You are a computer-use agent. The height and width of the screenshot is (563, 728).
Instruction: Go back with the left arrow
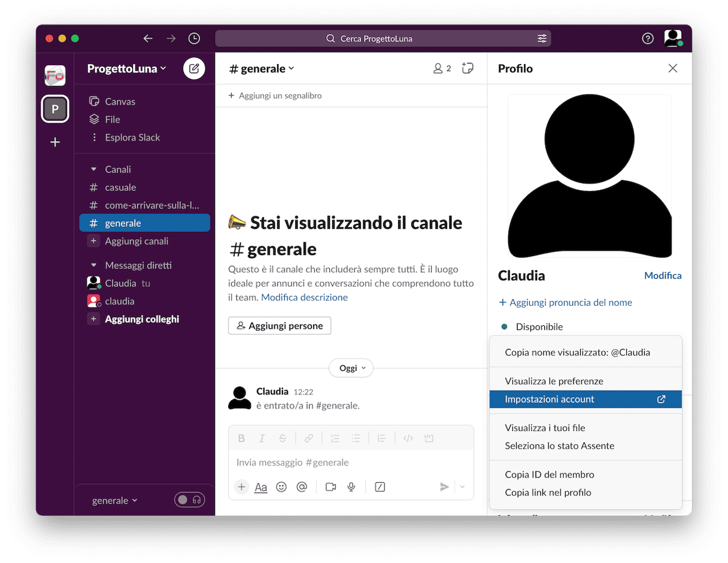(148, 38)
